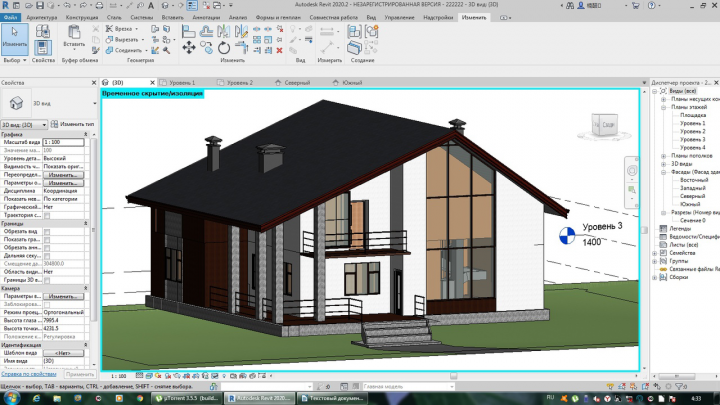Image resolution: width=720 pixels, height=405 pixels.
Task: Collapse the Камера properties group
Action: point(85,288)
